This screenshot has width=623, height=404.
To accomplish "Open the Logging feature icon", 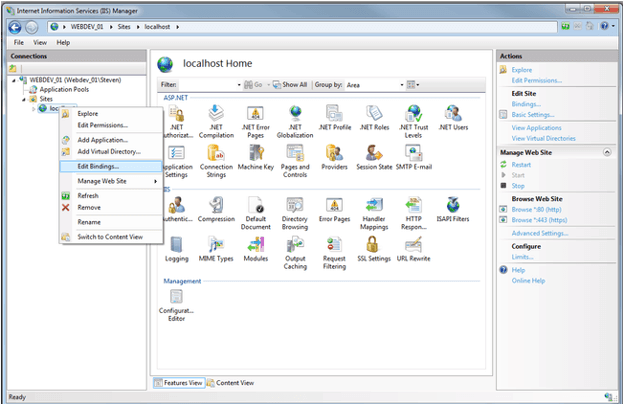I will [x=176, y=249].
